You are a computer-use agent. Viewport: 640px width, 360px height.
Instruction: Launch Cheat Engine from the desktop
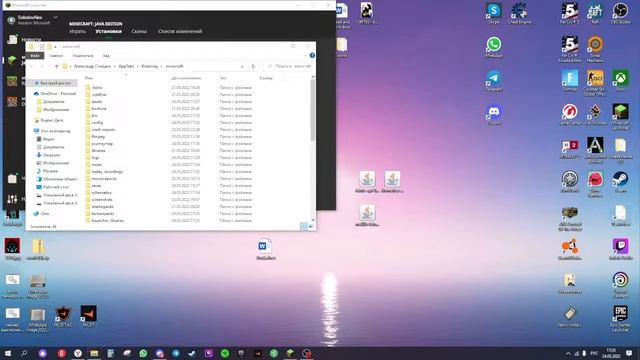pyautogui.click(x=519, y=13)
